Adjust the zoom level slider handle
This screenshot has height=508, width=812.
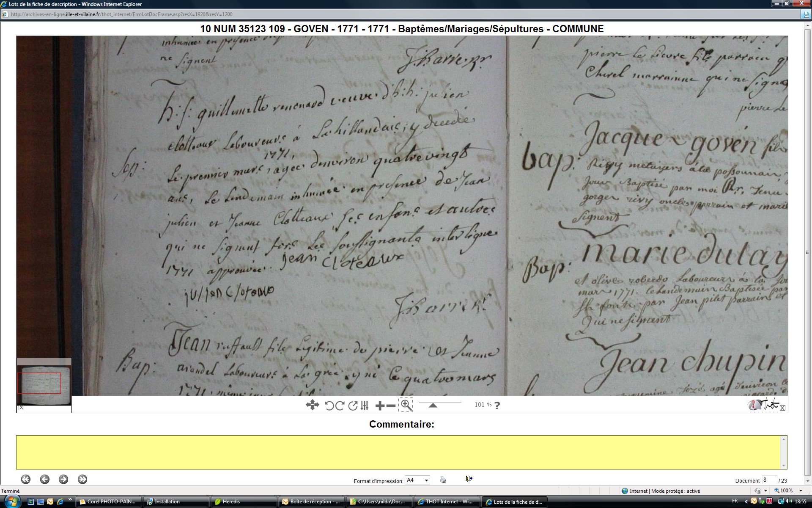(433, 405)
